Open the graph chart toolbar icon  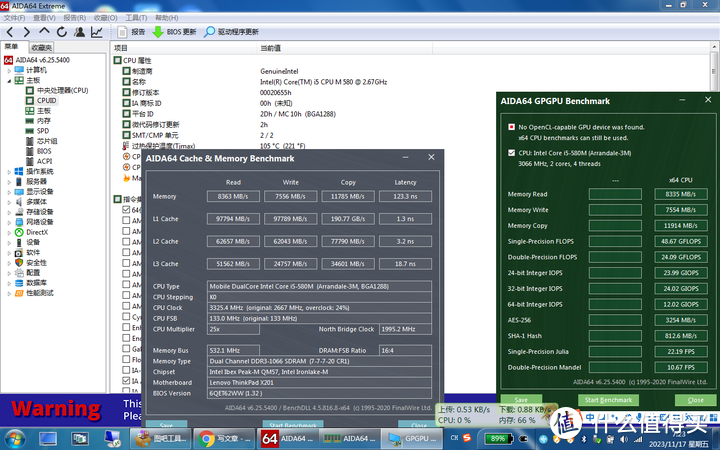(x=97, y=32)
